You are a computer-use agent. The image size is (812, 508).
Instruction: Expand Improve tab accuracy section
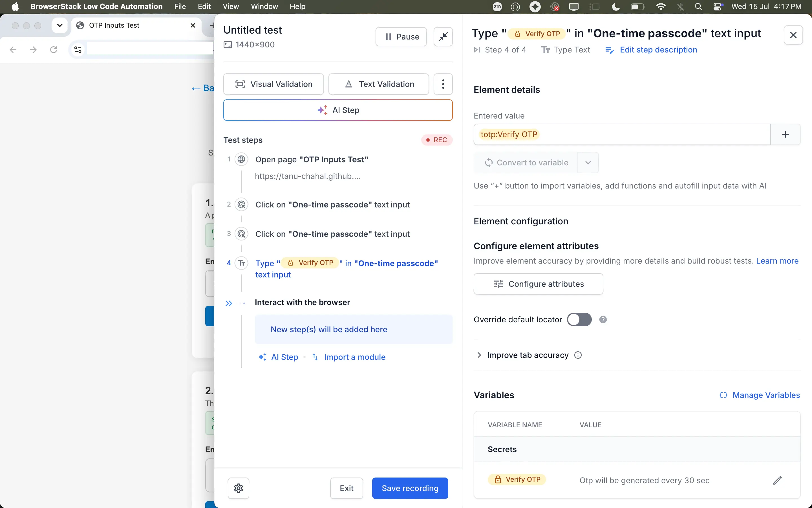pyautogui.click(x=522, y=355)
